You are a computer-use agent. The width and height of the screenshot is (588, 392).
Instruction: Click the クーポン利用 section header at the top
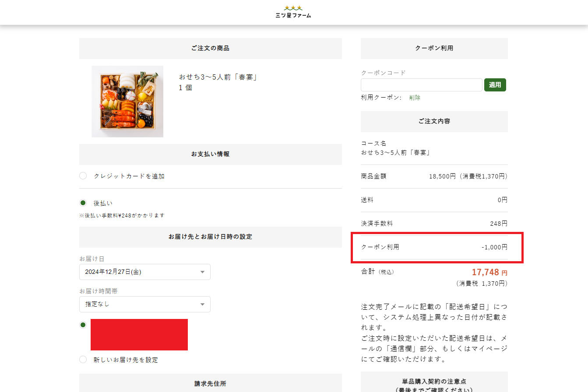(434, 48)
